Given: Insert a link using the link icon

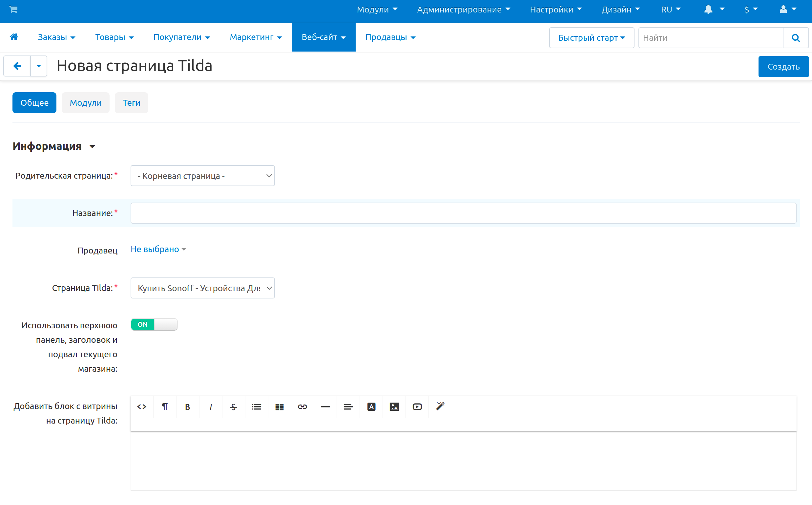Looking at the screenshot, I should coord(302,406).
